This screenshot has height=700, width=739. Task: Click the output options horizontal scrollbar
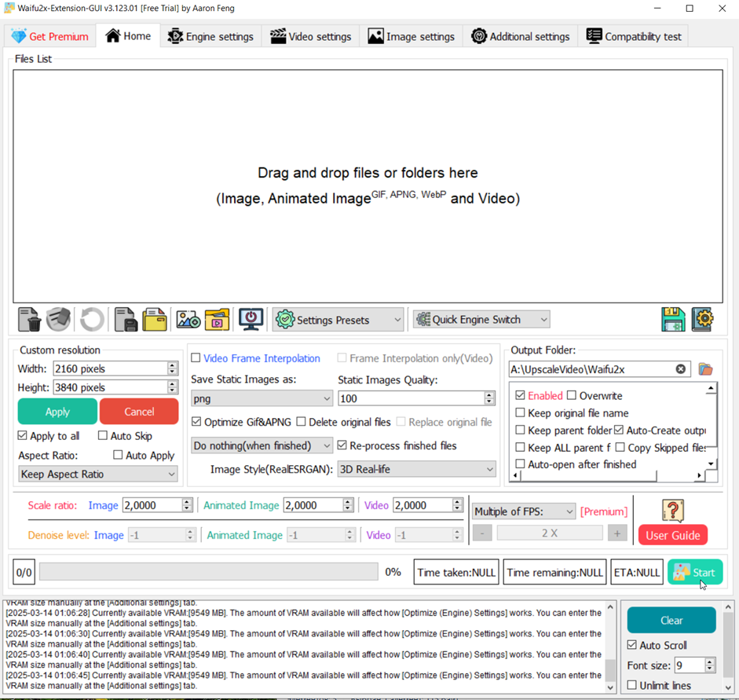pos(608,475)
